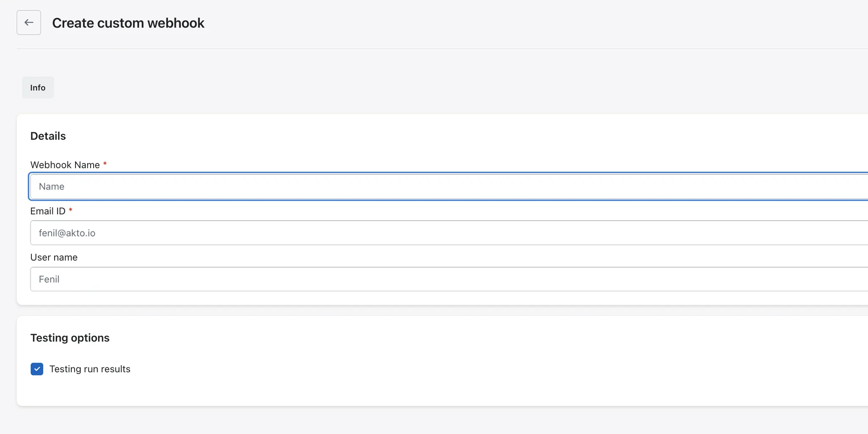The image size is (868, 434).
Task: Click the white checkmark in the blue box
Action: point(37,369)
